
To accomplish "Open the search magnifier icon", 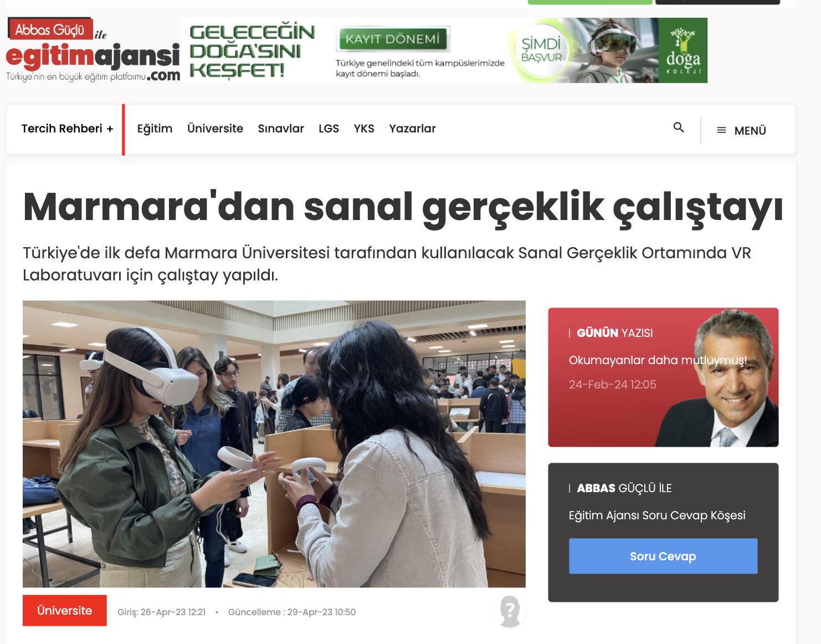I will 679,127.
